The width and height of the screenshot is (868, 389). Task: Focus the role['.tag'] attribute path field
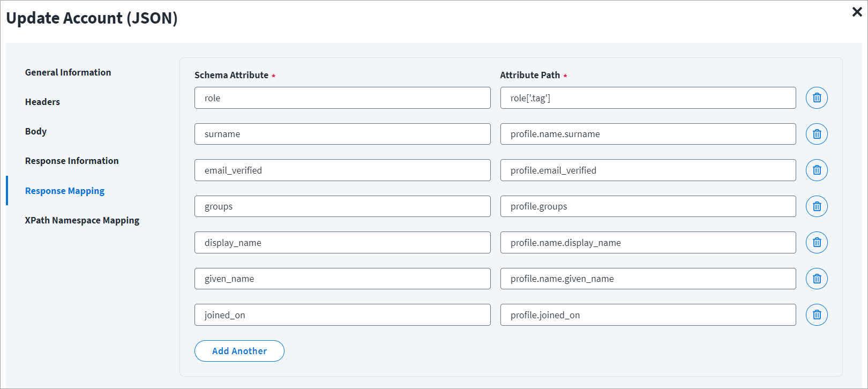pyautogui.click(x=647, y=98)
